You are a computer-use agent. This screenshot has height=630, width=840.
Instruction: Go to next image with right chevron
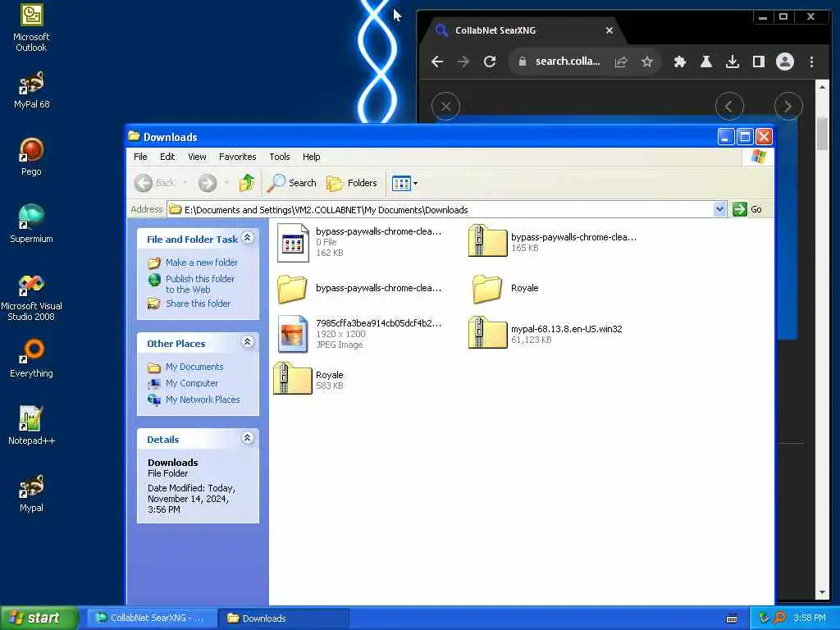[788, 106]
